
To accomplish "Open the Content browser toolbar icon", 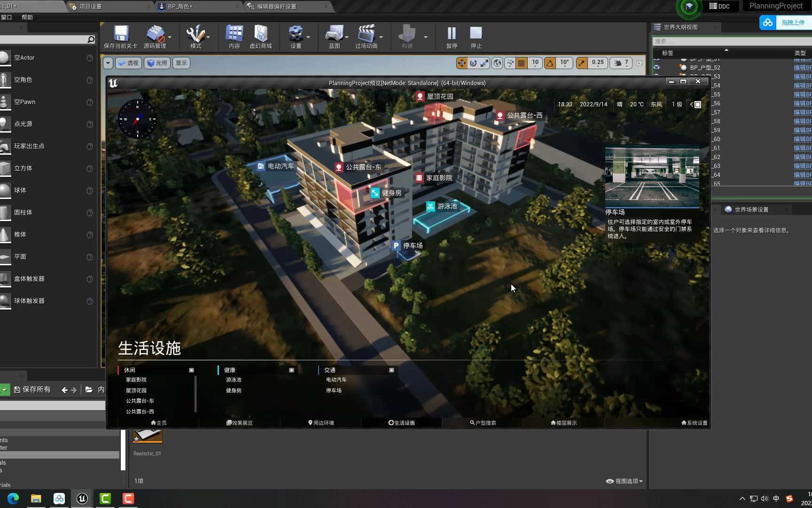I will [x=234, y=37].
